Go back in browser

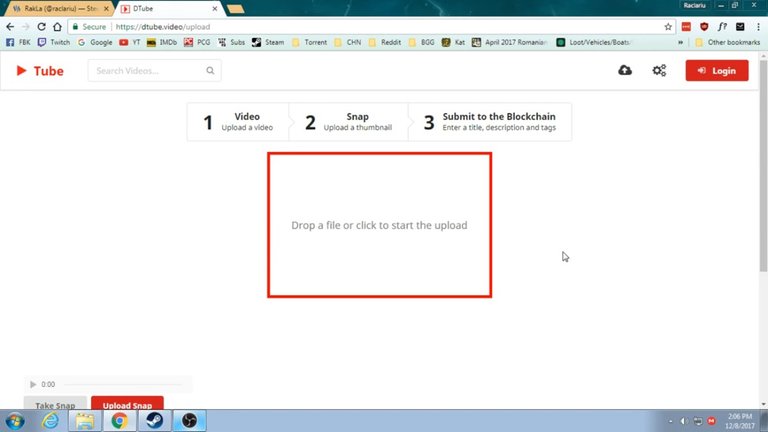point(10,27)
